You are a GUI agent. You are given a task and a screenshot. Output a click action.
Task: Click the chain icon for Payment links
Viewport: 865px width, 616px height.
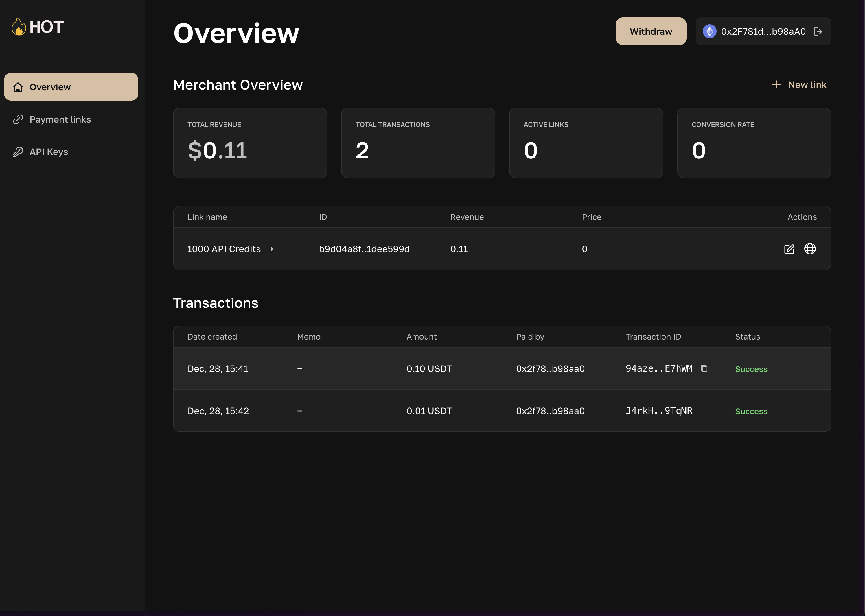(18, 119)
